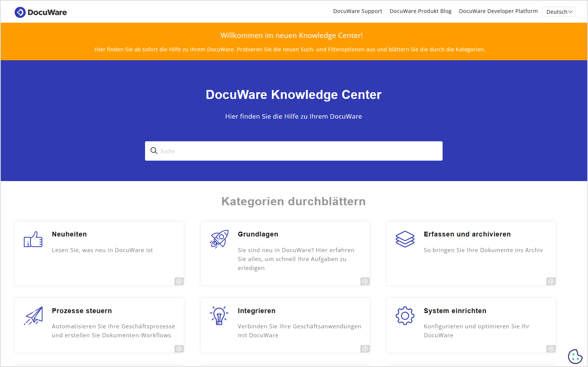Click the Neuheiten thumbs-up icon
Image resolution: width=588 pixels, height=367 pixels.
click(33, 239)
